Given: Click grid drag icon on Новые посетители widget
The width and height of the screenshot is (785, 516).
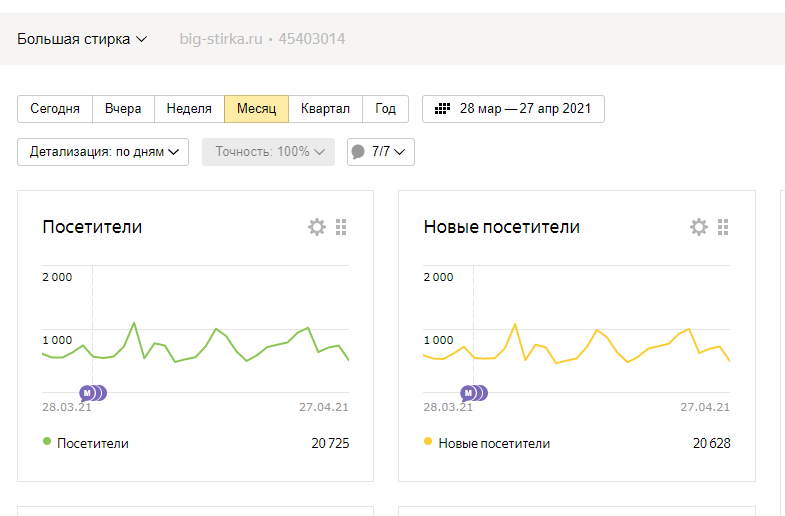Looking at the screenshot, I should [x=723, y=227].
